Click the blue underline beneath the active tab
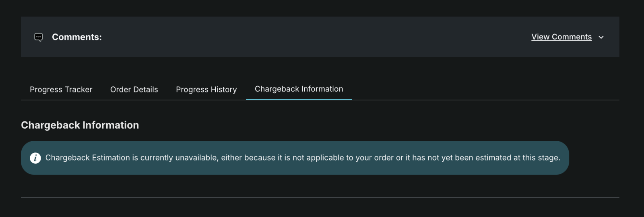Viewport: 644px width, 217px height. pyautogui.click(x=299, y=99)
